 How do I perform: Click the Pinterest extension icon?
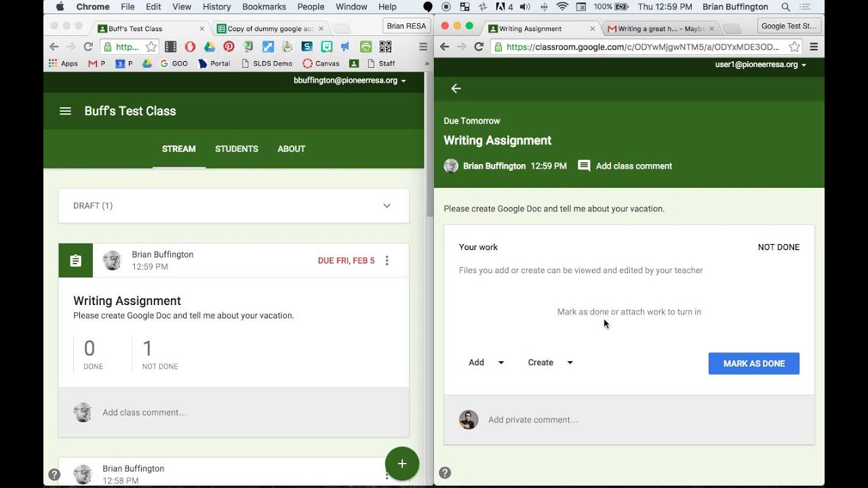tap(229, 47)
